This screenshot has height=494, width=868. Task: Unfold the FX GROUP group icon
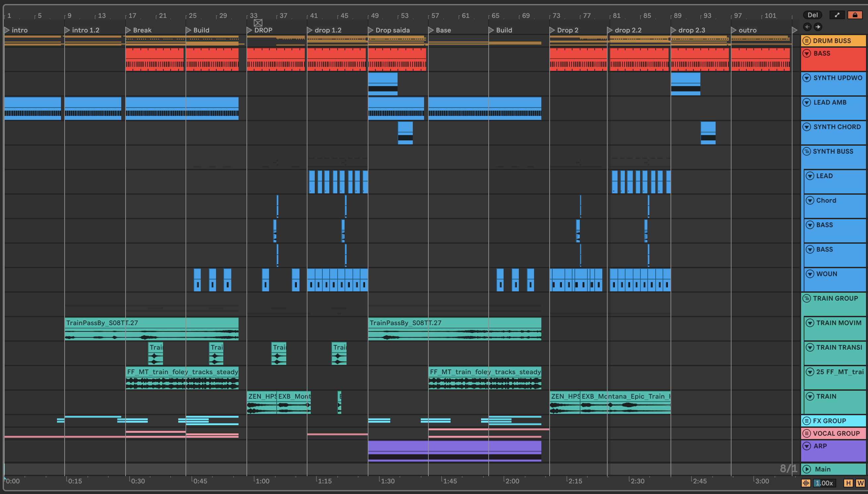pyautogui.click(x=807, y=421)
